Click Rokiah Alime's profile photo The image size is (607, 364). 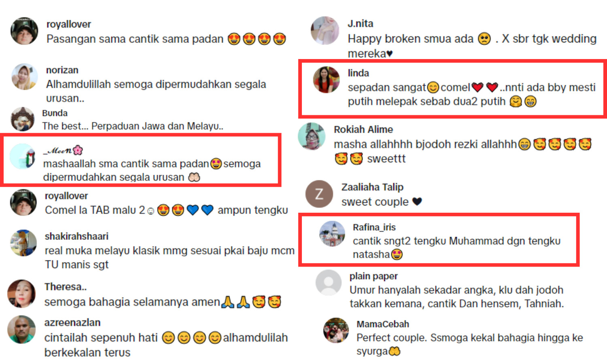[x=312, y=136]
